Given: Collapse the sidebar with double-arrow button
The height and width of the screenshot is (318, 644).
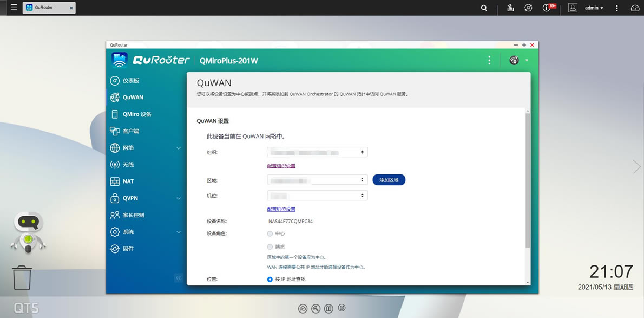Looking at the screenshot, I should (178, 278).
